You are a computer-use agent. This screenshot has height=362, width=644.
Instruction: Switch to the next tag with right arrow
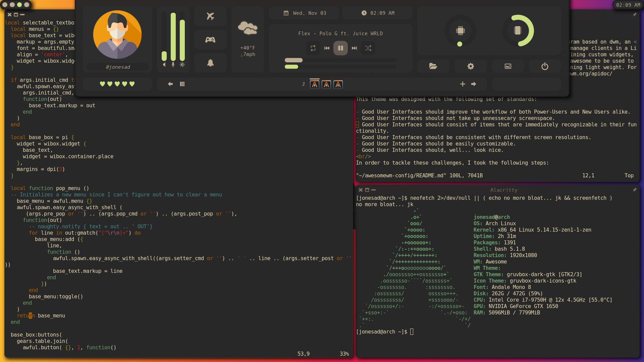coord(474,84)
